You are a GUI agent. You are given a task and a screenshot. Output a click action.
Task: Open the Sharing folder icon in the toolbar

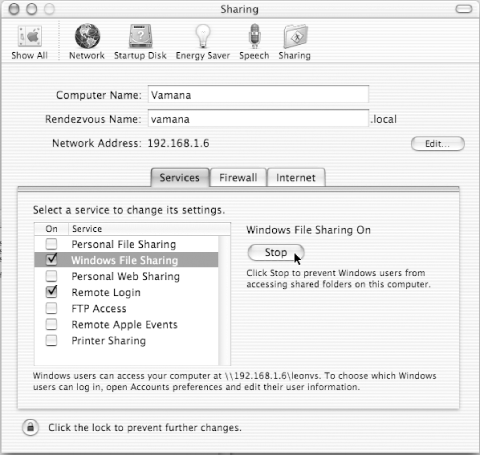pyautogui.click(x=295, y=36)
